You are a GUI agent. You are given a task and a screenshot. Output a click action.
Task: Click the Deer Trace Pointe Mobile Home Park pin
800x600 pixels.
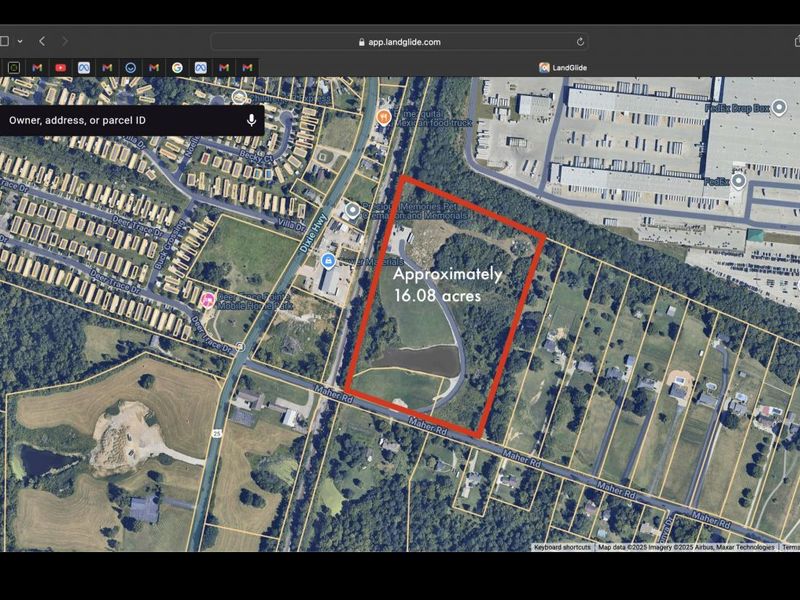[208, 299]
